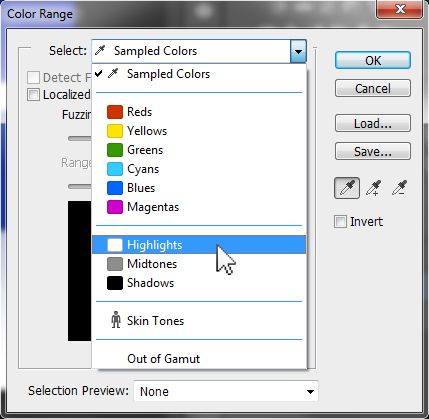The width and height of the screenshot is (429, 419).
Task: Click the white swatch beside Highlights
Action: pyautogui.click(x=115, y=245)
